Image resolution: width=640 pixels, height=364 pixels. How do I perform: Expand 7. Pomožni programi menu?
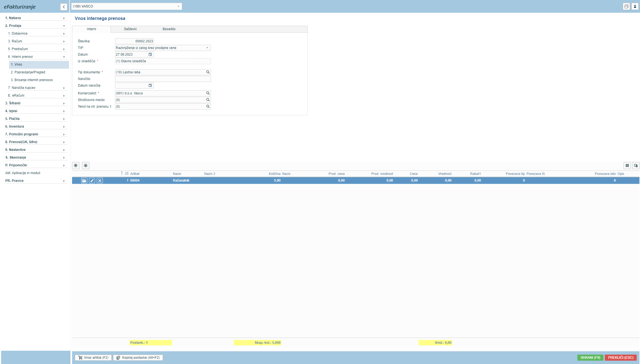36,134
